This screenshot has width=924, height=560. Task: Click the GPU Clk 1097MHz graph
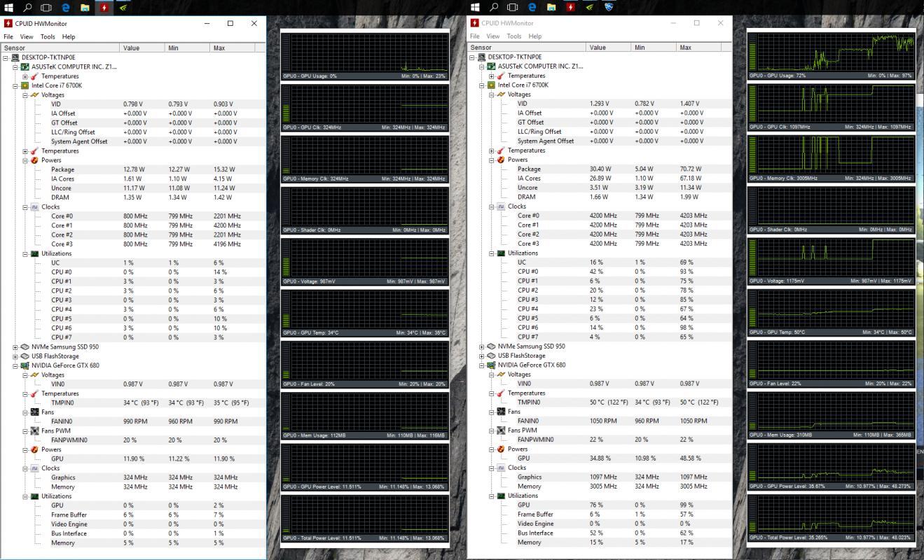(831, 106)
